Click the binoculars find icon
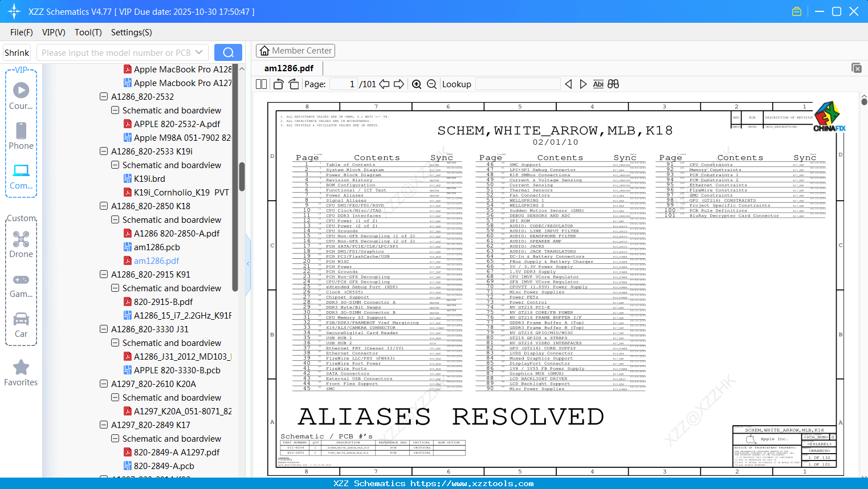Viewport: 868px width, 489px height. coord(613,84)
